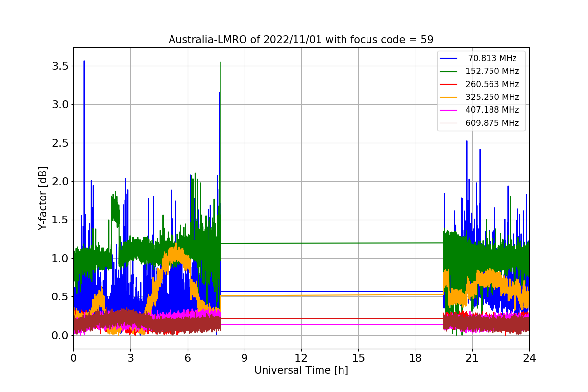
Task: Click the 0 tick on the time axis
Action: point(73,358)
